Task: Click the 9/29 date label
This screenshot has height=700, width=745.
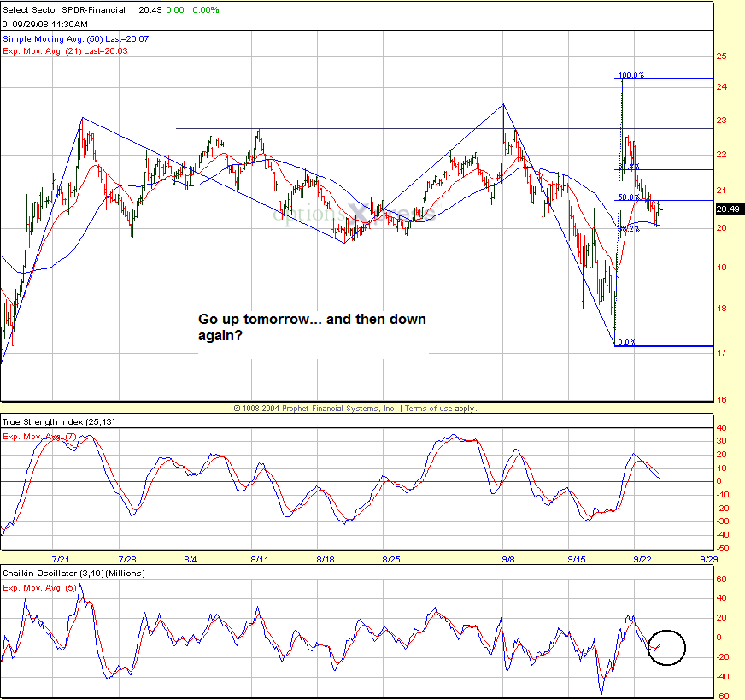Action: pos(709,559)
